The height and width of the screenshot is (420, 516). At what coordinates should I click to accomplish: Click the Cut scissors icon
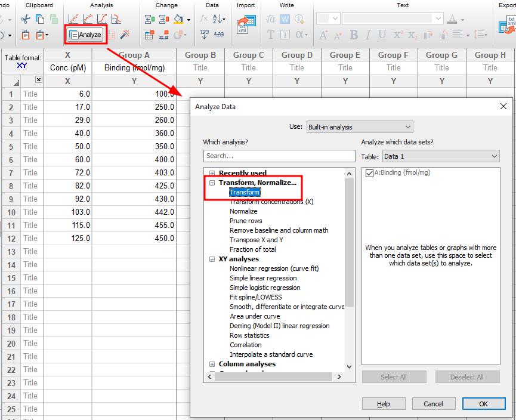tap(25, 20)
